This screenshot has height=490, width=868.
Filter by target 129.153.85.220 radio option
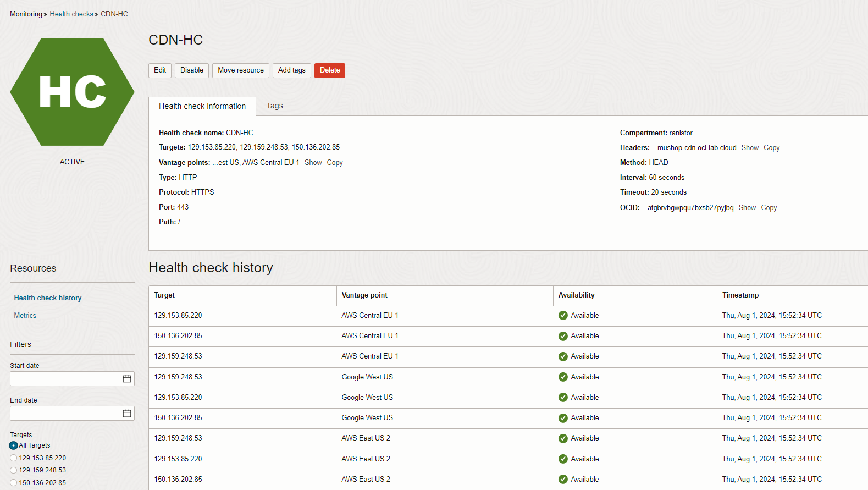14,458
